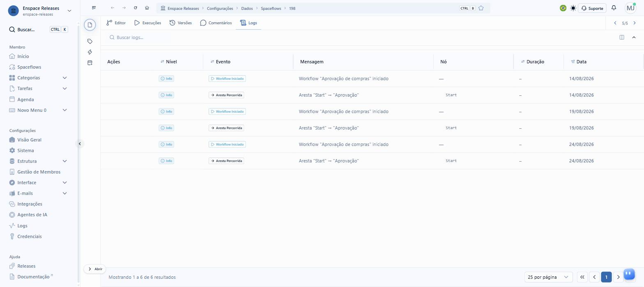Switch to the Versões tab
This screenshot has width=644, height=287.
(181, 23)
